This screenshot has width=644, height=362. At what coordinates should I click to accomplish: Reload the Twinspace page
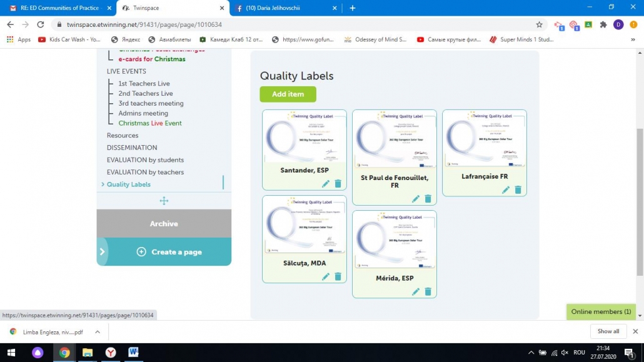41,25
